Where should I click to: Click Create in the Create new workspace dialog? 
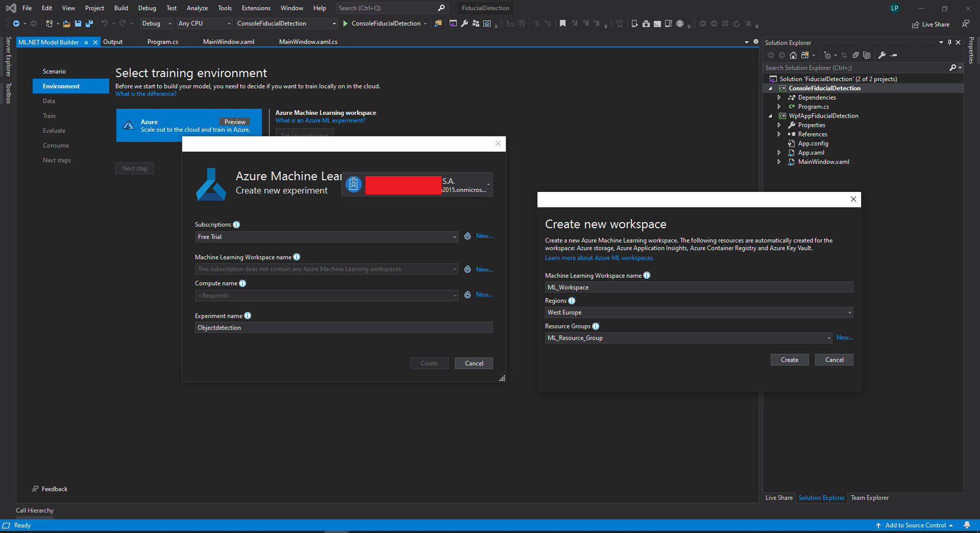pyautogui.click(x=790, y=360)
